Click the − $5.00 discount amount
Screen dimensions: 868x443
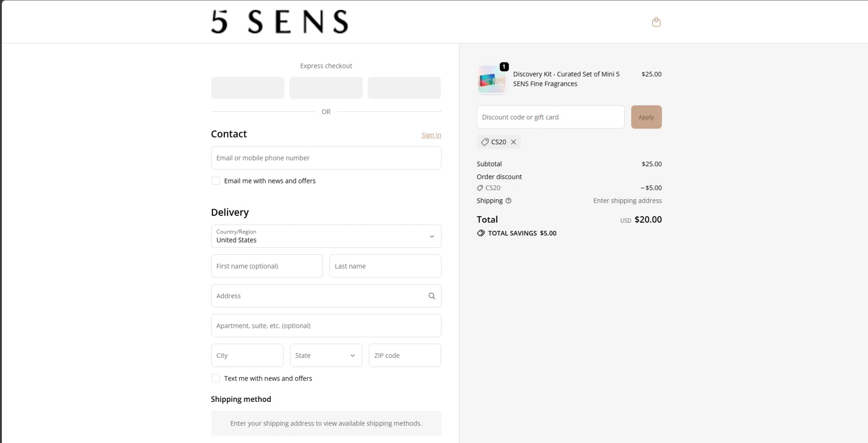pos(651,188)
